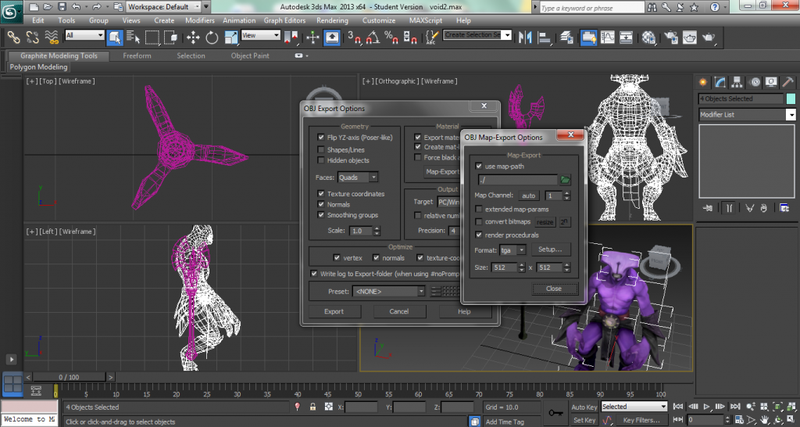Click the Export button
The image size is (800, 427).
334,311
